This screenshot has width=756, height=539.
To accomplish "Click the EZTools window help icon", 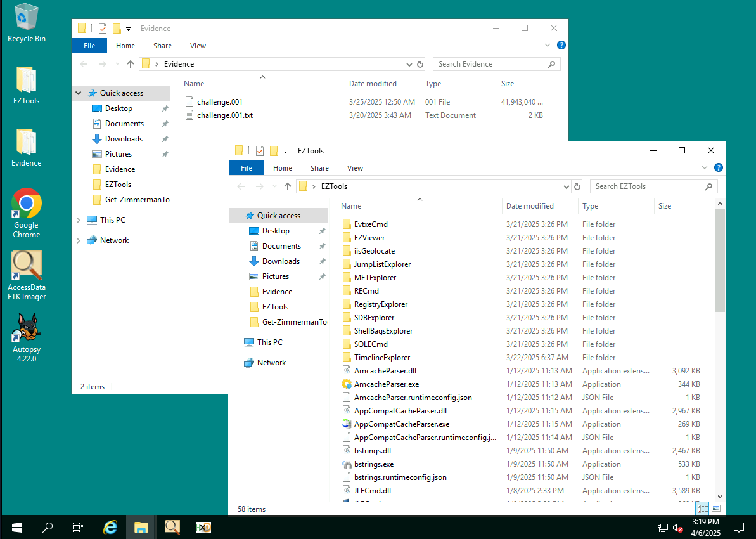I will (719, 168).
